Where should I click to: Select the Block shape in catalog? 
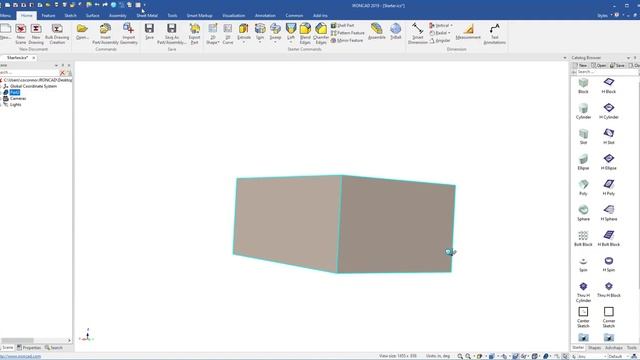coord(583,85)
